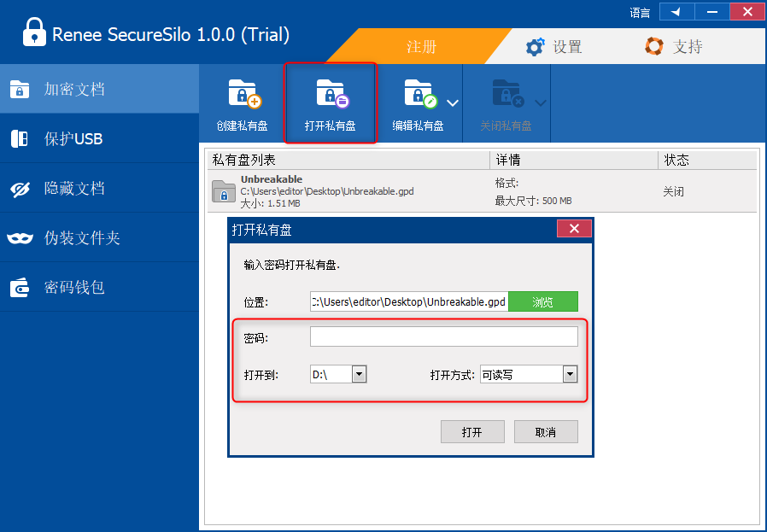The height and width of the screenshot is (532, 767).
Task: Click the 取消 cancel button
Action: point(546,432)
